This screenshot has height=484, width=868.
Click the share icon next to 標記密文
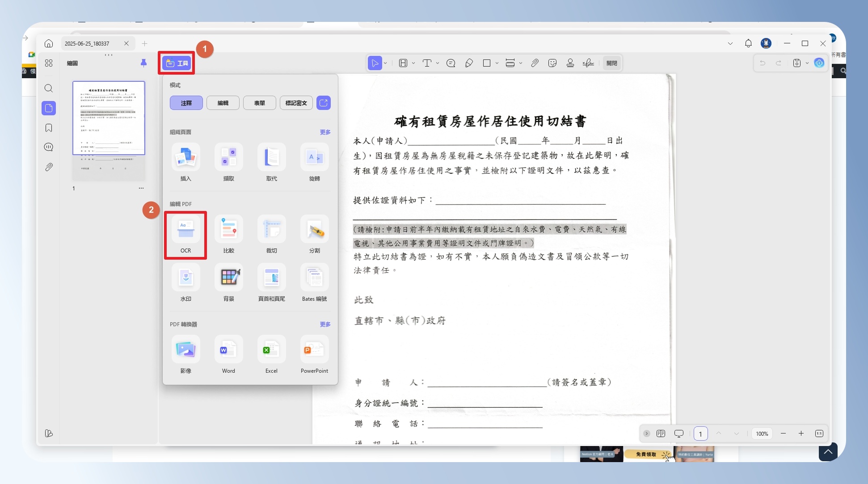click(324, 103)
